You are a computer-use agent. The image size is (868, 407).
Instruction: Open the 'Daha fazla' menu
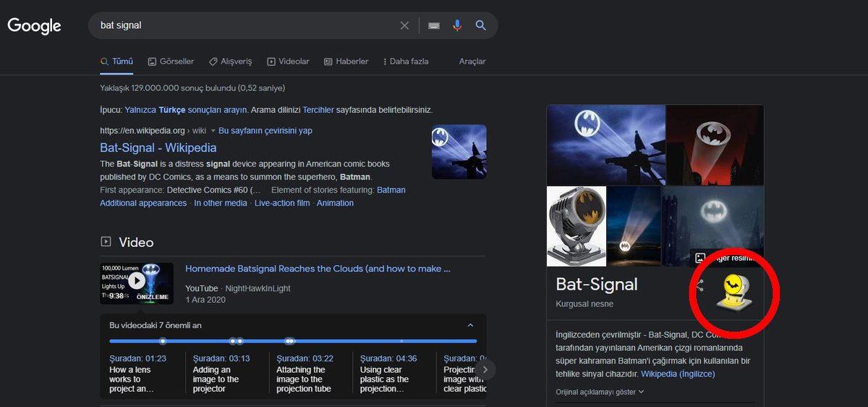(x=405, y=62)
